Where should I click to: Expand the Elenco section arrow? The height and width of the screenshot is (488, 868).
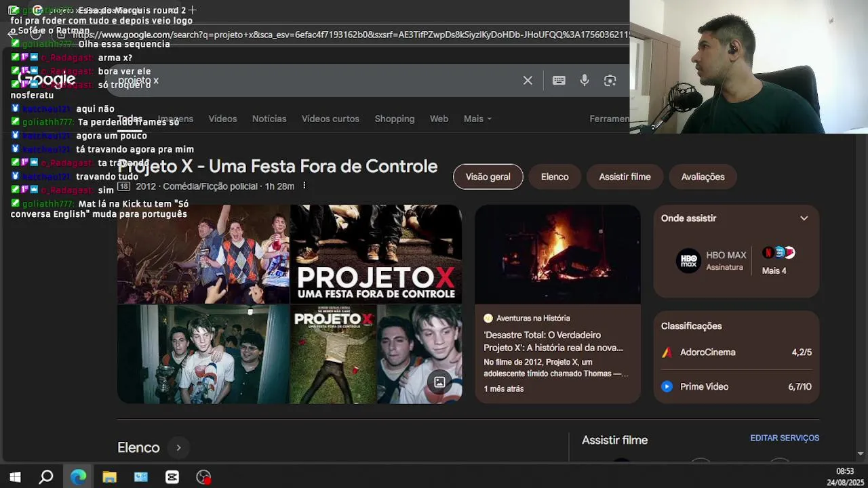178,448
